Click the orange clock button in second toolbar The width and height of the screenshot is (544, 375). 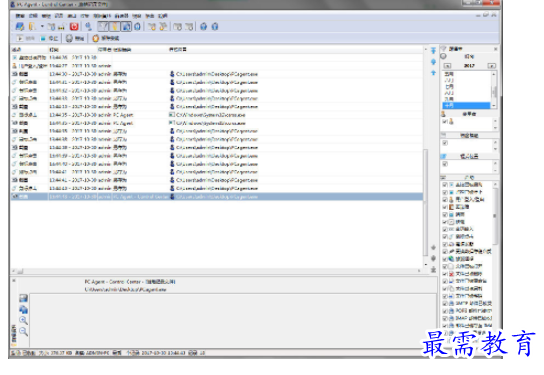[x=105, y=38]
